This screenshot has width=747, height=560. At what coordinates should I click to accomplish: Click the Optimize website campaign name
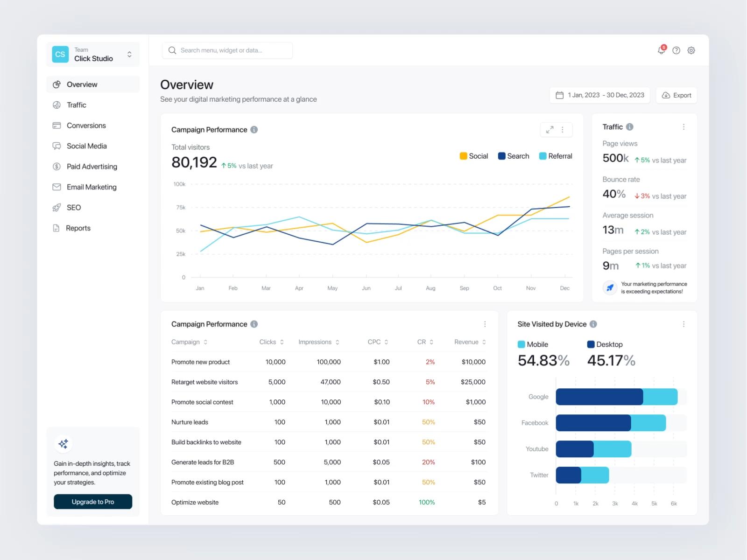[195, 503]
